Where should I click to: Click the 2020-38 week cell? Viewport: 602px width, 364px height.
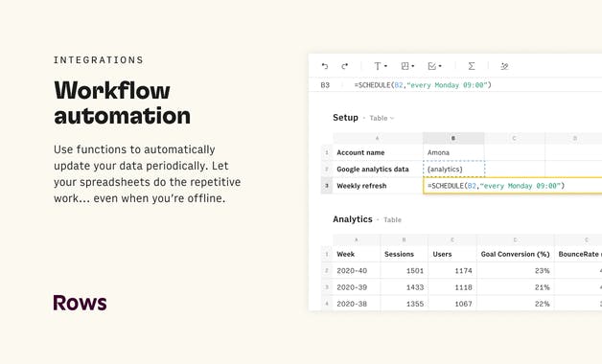(x=357, y=304)
